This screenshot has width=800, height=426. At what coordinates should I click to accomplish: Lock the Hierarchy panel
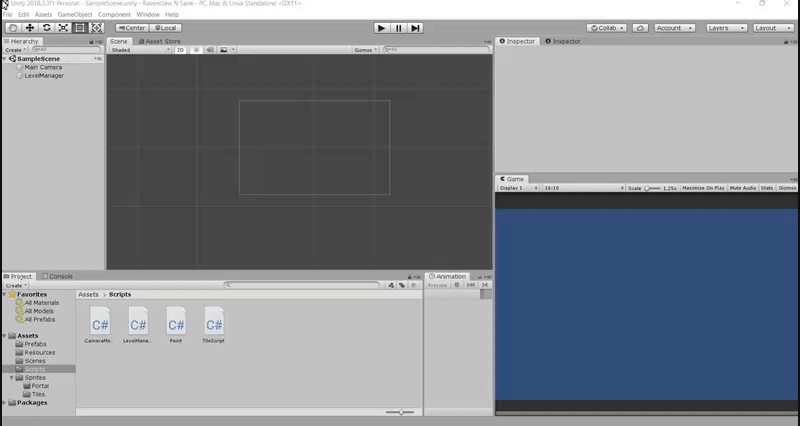pyautogui.click(x=92, y=42)
